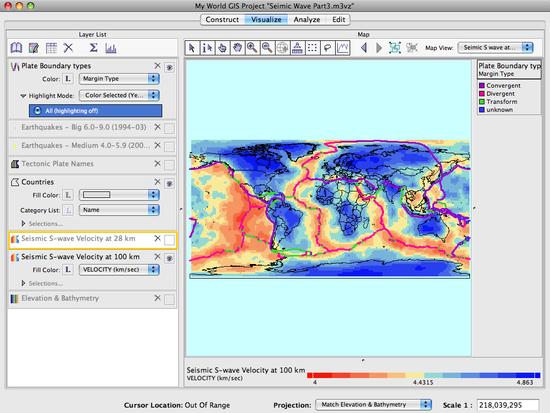550x413 pixels.
Task: Select the link pointing-hand tool
Action: click(x=222, y=47)
